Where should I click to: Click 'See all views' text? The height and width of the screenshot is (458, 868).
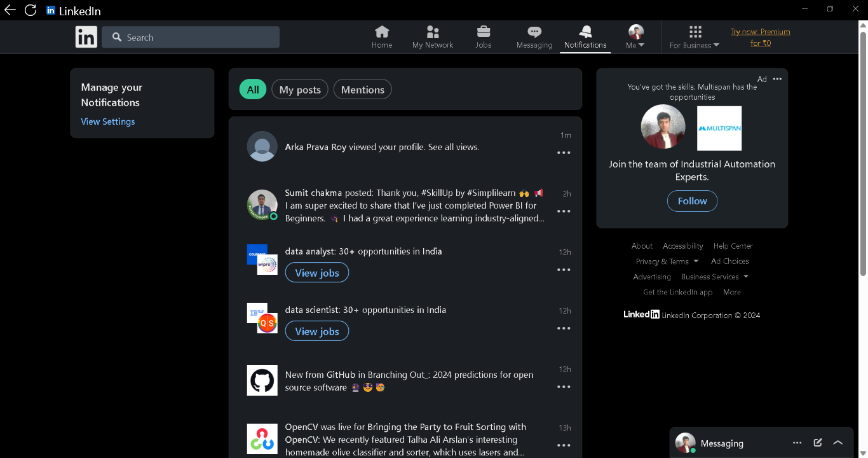point(454,147)
